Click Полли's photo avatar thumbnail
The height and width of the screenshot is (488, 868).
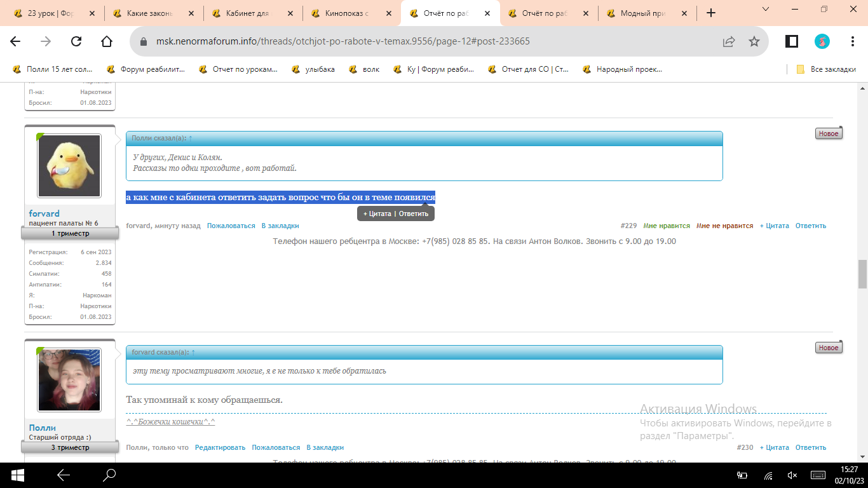(69, 379)
